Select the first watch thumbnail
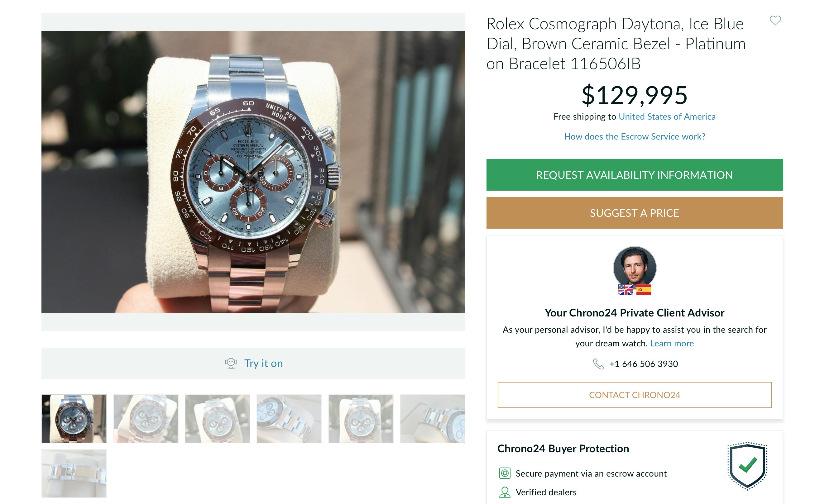This screenshot has width=839, height=504. point(74,418)
